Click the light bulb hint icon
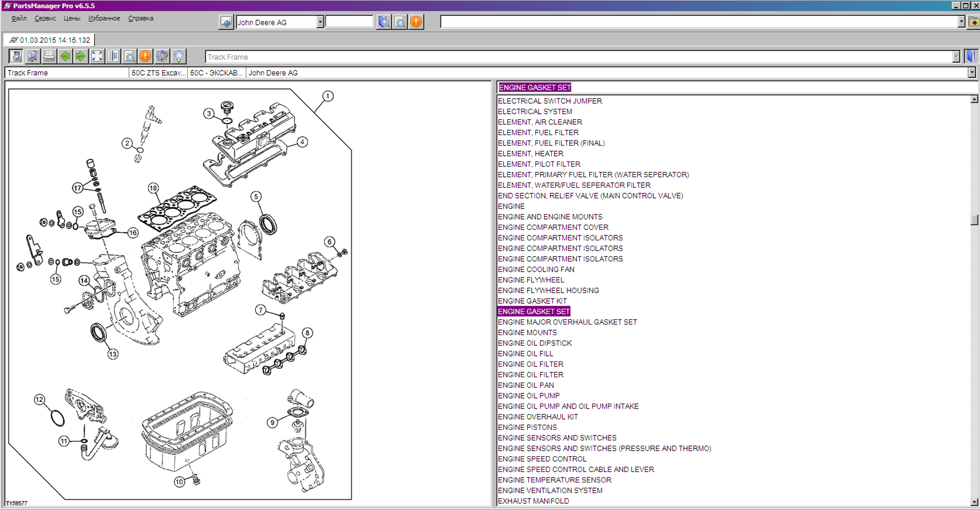 pos(178,56)
